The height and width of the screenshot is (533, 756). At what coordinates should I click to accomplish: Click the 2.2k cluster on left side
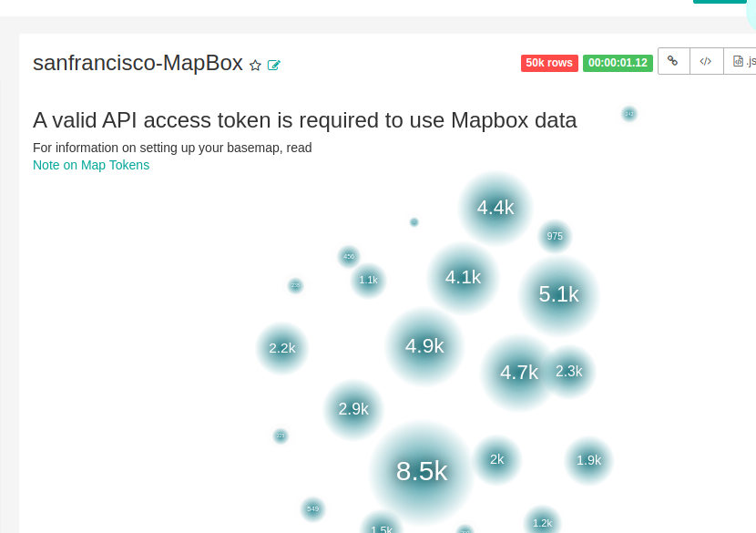pyautogui.click(x=282, y=348)
